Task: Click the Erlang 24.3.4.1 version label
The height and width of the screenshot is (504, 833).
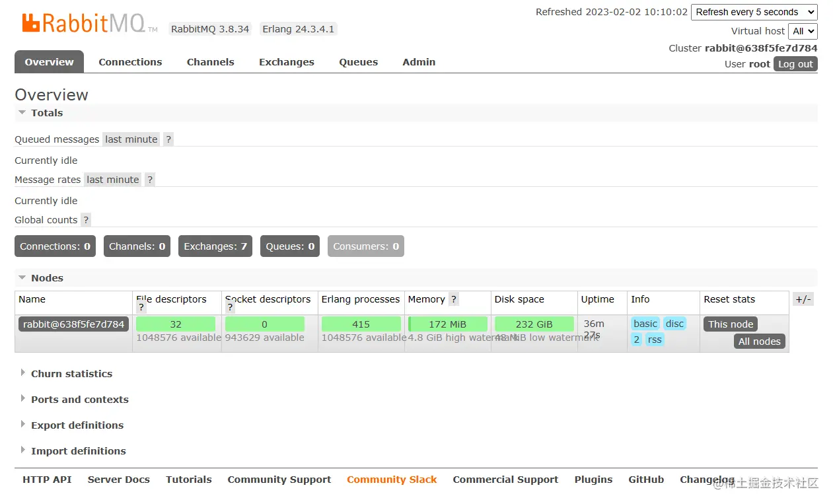Action: coord(299,29)
